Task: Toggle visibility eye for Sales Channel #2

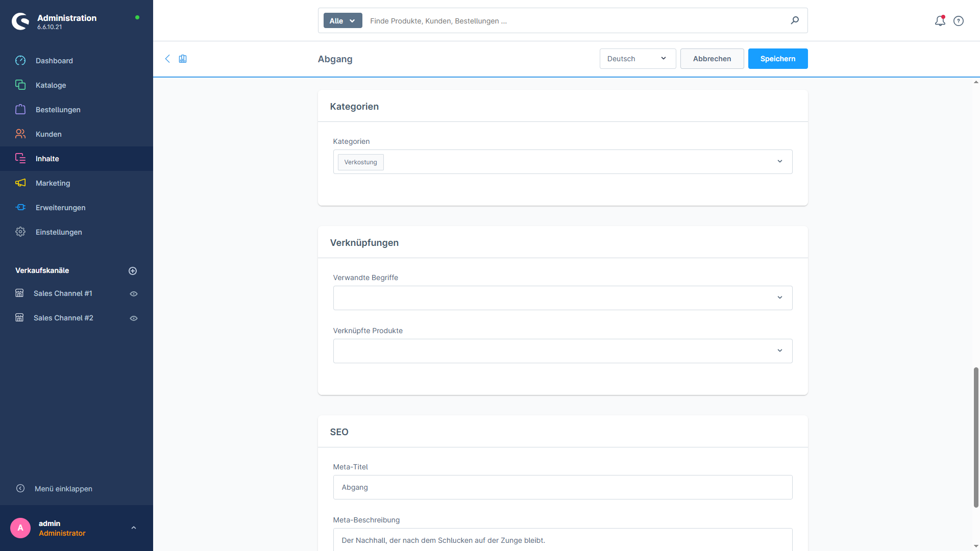Action: 134,318
